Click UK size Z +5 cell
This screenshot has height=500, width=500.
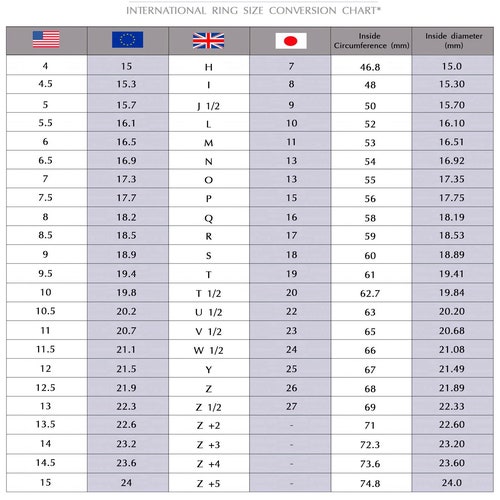(x=209, y=483)
